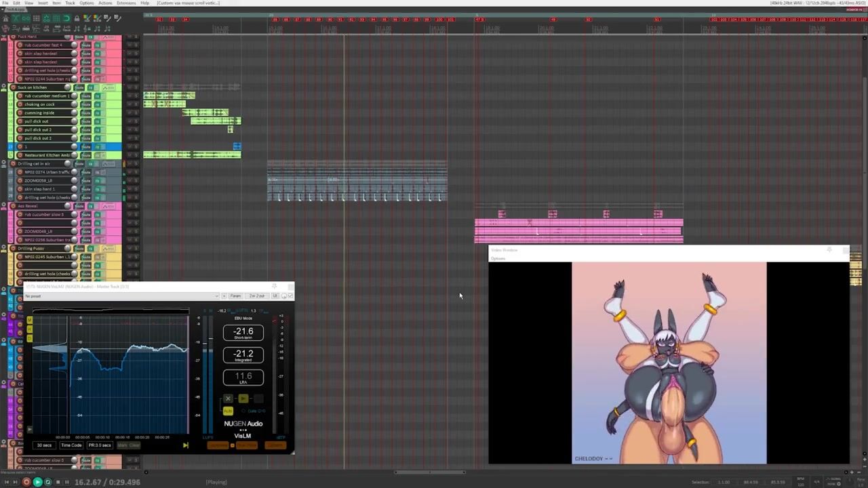The width and height of the screenshot is (868, 488).
Task: Click the Param button in the VisLM window
Action: tap(235, 296)
